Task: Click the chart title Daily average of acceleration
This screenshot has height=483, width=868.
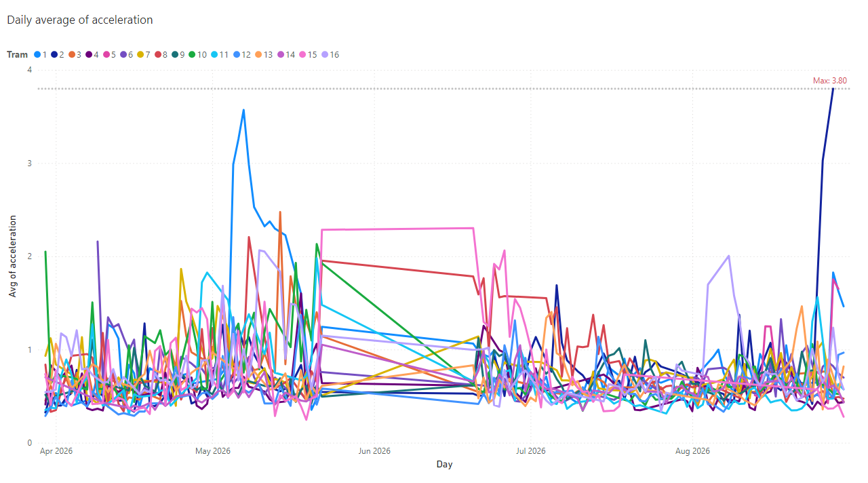Action: pos(80,20)
